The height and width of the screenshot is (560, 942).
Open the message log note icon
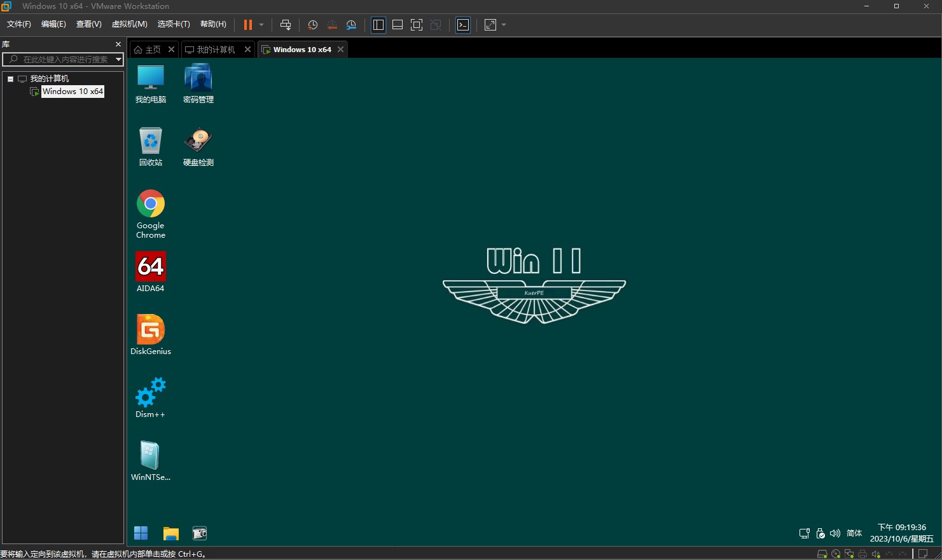[x=923, y=554]
